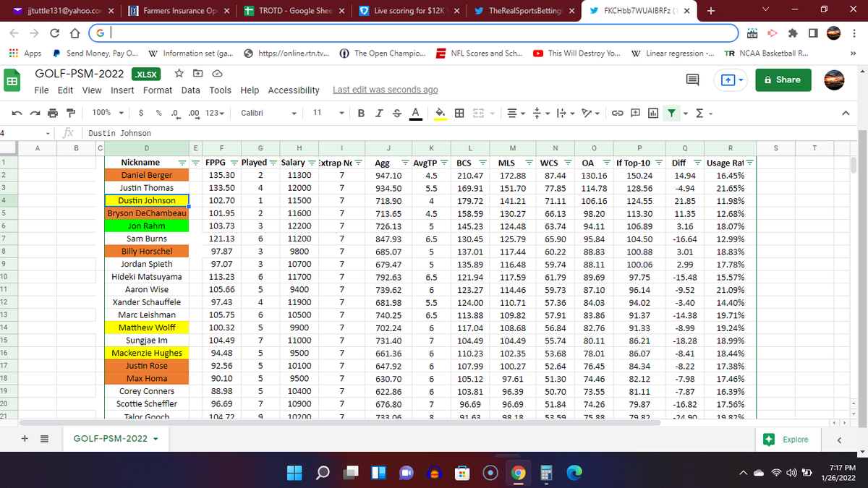Click the Explore button

pos(787,439)
